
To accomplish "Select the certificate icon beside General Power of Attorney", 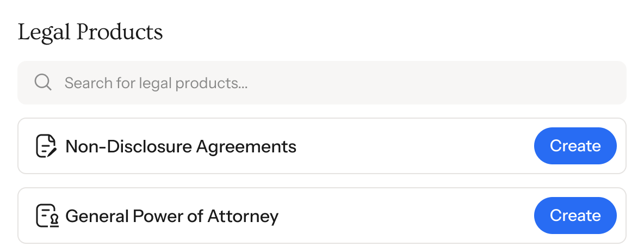I will point(46,216).
